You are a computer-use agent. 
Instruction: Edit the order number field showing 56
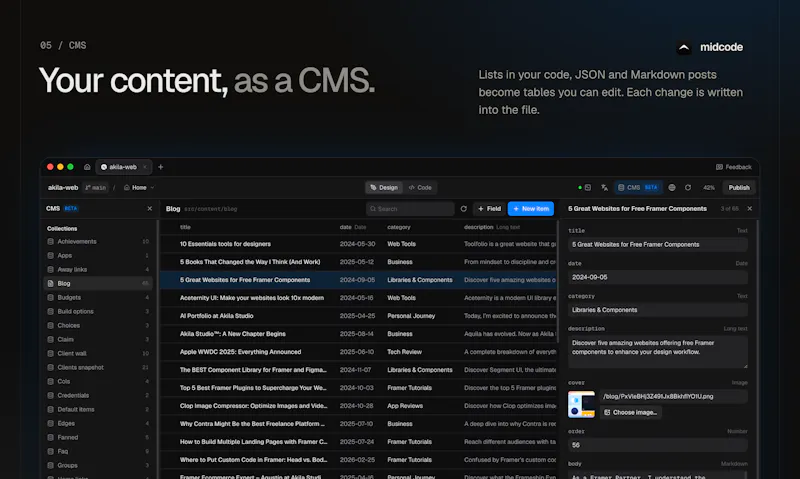658,445
